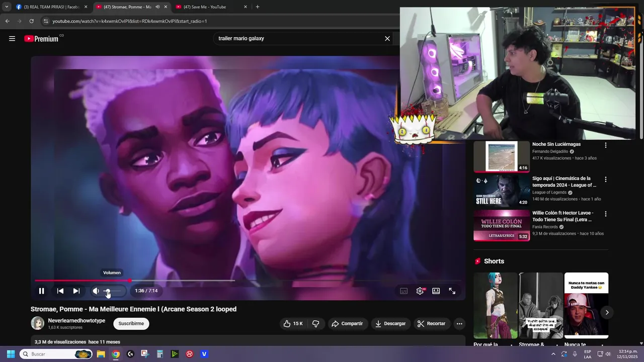Go to YouTube Premium home logo
Viewport: 644px width, 362px height.
click(x=41, y=39)
